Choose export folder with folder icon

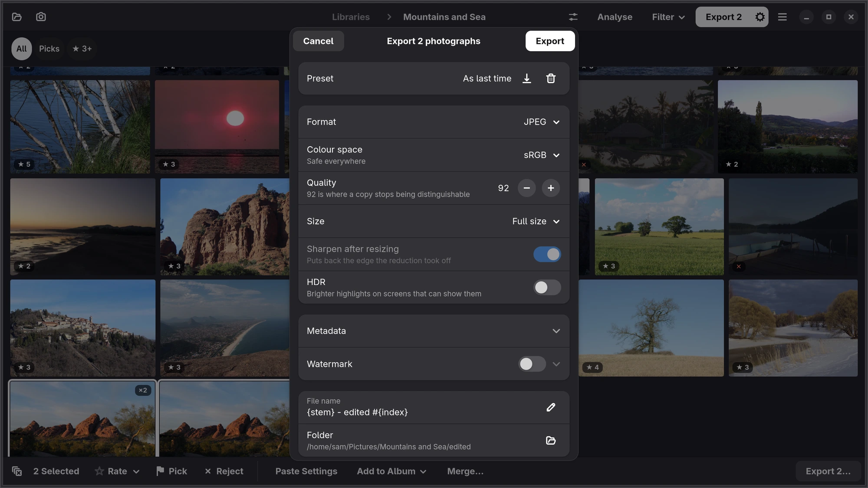(551, 440)
